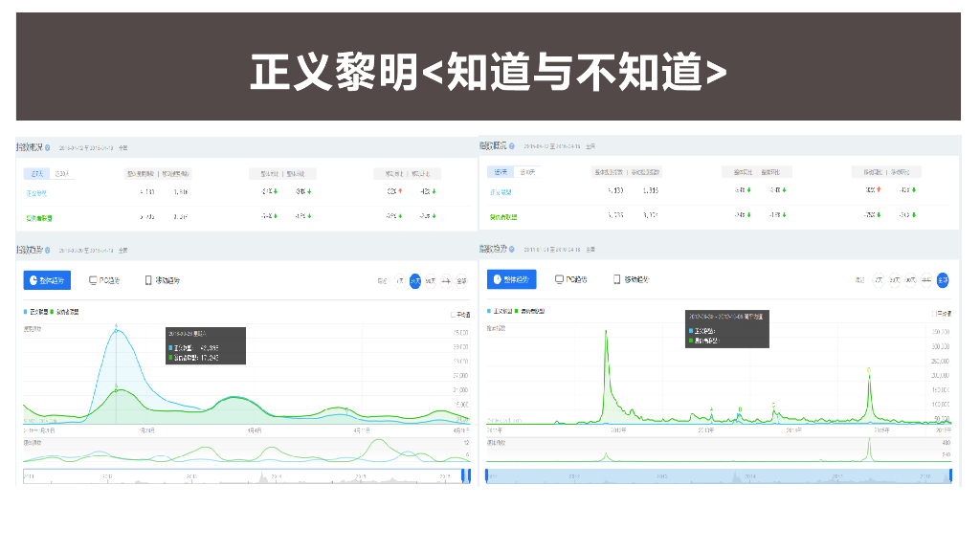Screen dimensions: 980x551
Task: Click the help icon beside left 指数概况 heading
Action: [x=48, y=148]
